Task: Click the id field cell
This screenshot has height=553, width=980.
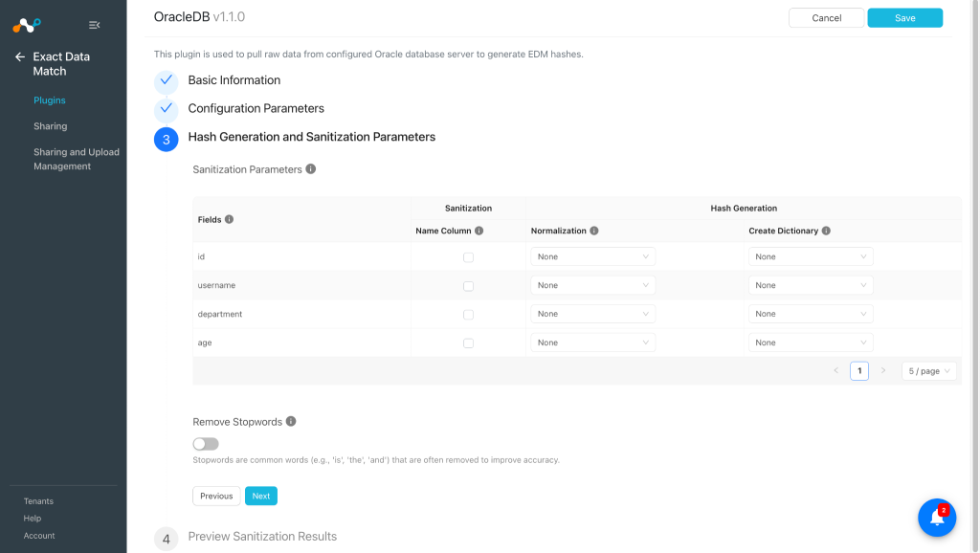Action: click(301, 256)
